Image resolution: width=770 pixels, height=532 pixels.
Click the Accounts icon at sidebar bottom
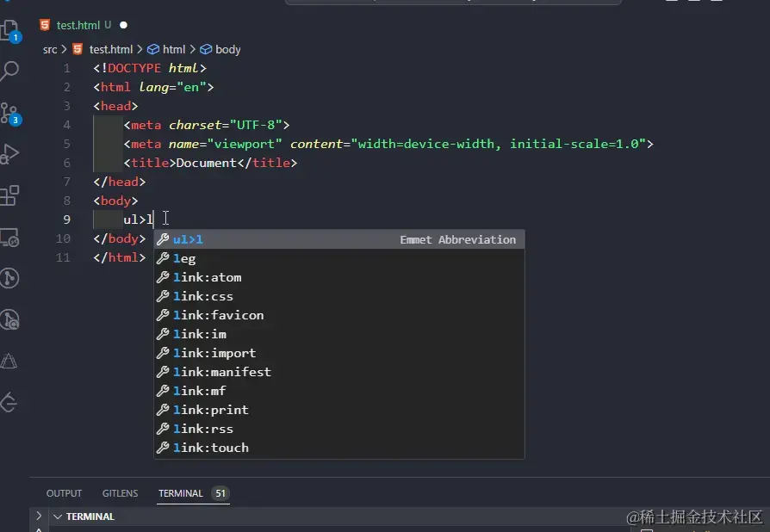pos(10,402)
